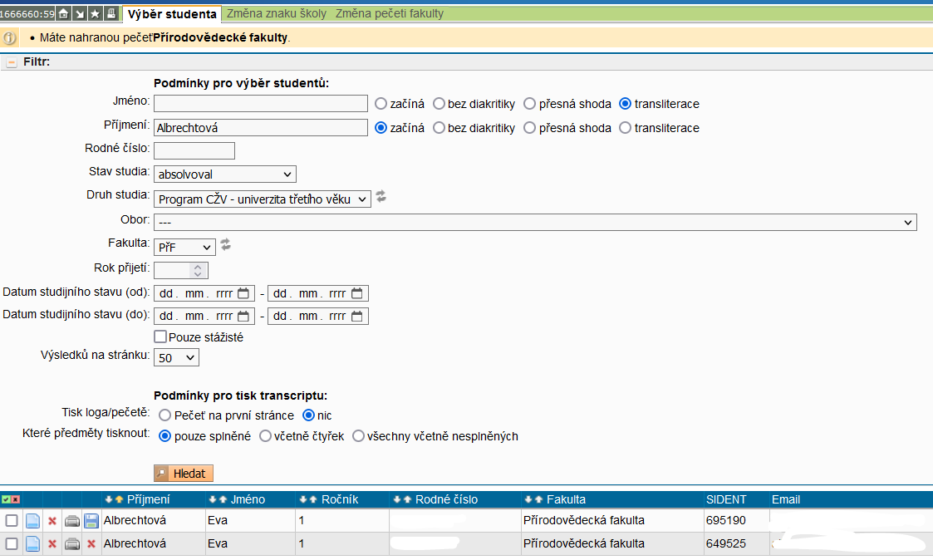This screenshot has height=560, width=933.
Task: Open Druh studia dropdown Program CŽV
Action: pos(263,199)
